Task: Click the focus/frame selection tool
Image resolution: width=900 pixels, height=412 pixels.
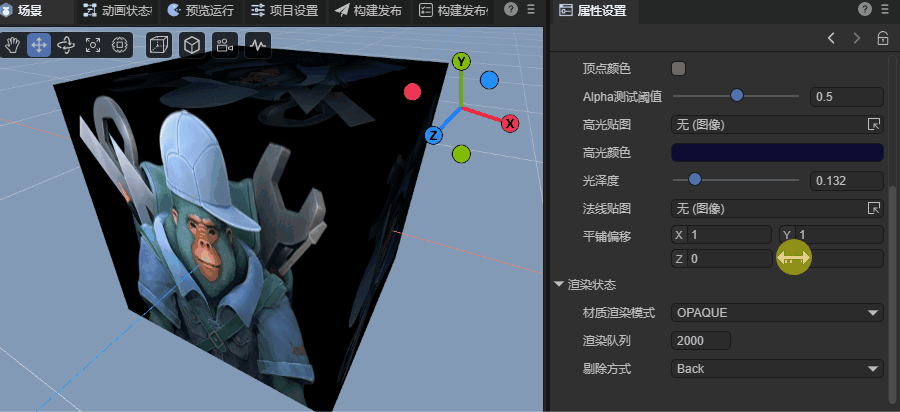Action: [93, 45]
